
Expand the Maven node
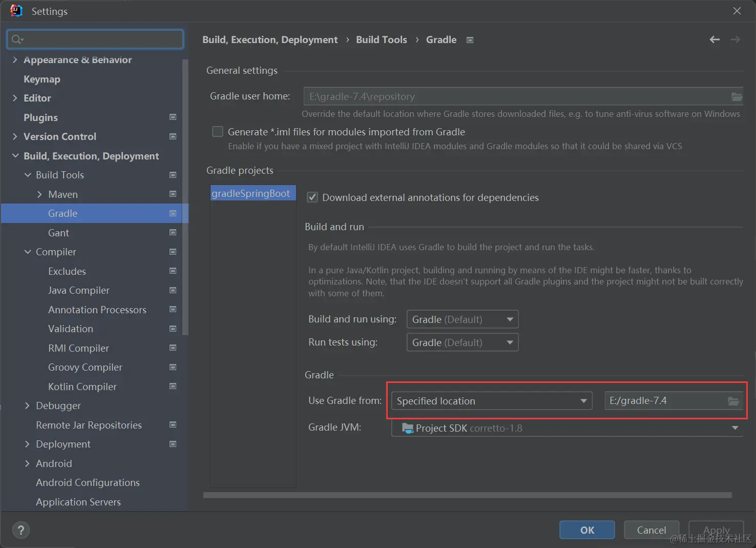tap(39, 194)
